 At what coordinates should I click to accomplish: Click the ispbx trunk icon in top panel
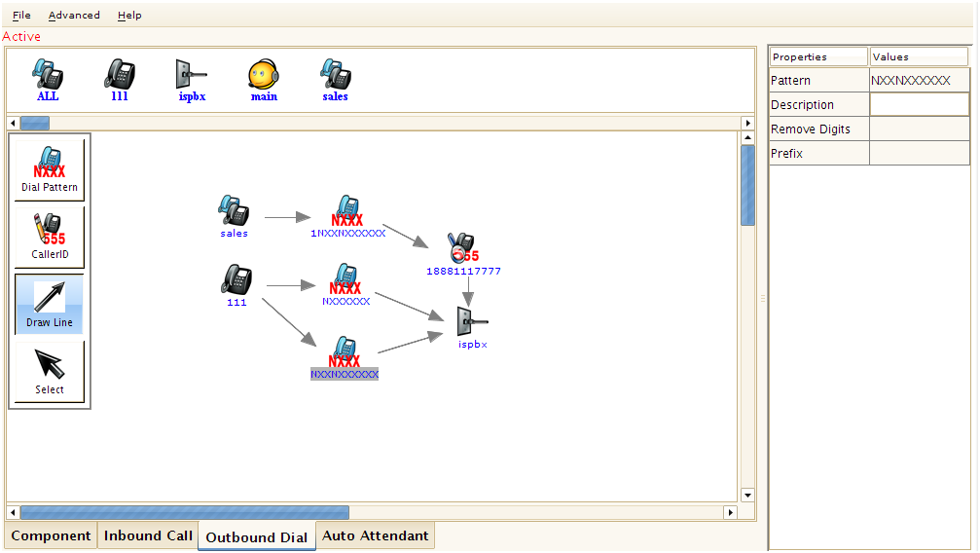pos(192,77)
